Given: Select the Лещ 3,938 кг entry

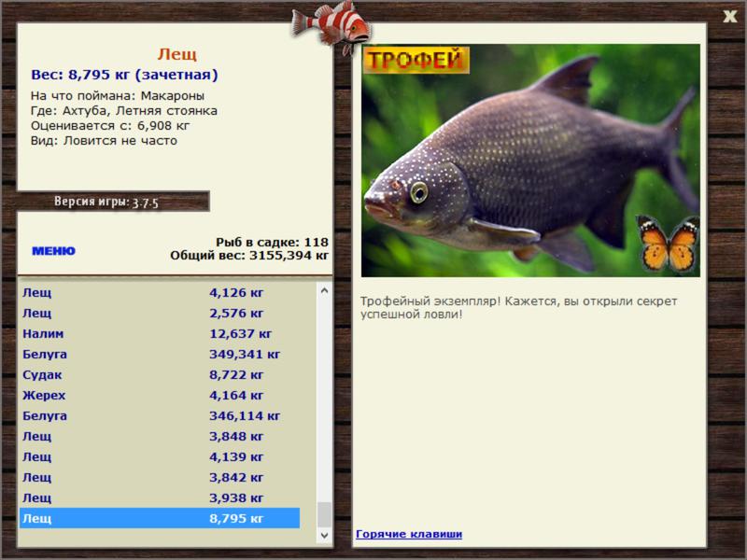Looking at the screenshot, I should click(160, 497).
